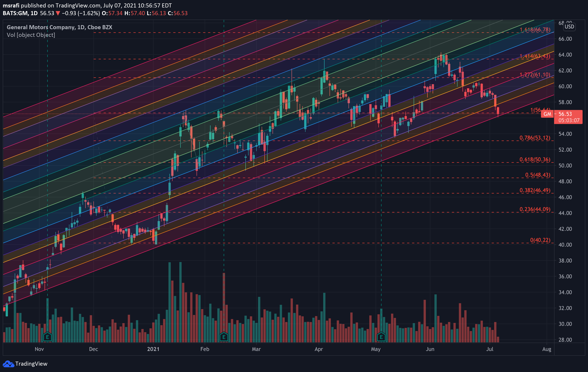
Task: Click the USD currency button
Action: pyautogui.click(x=569, y=27)
